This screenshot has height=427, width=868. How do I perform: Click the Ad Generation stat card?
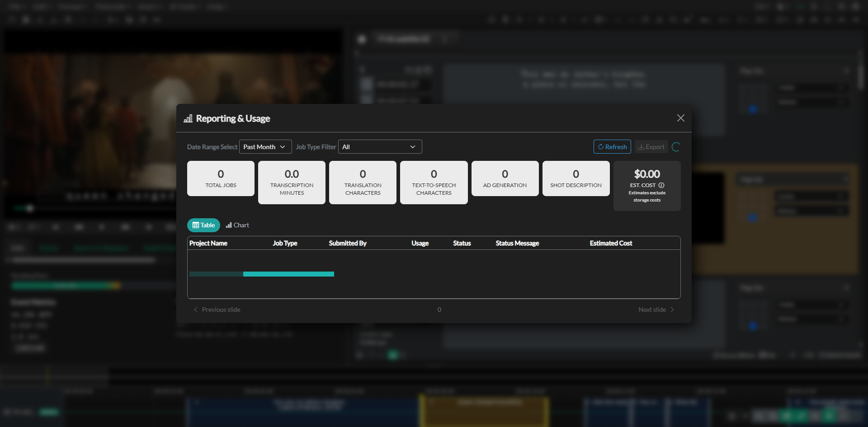(x=505, y=178)
